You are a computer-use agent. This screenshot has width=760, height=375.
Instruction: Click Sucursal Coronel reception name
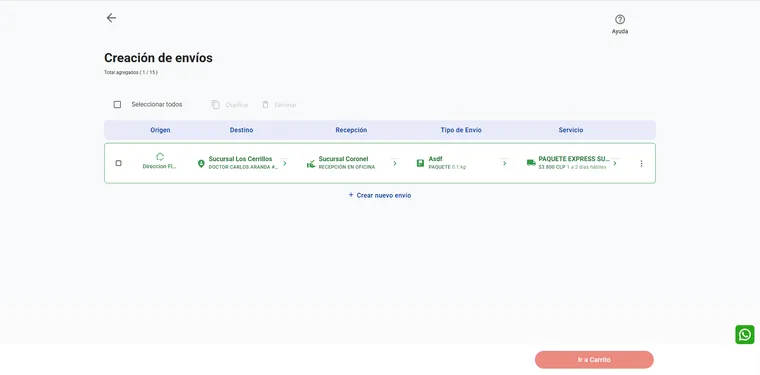pyautogui.click(x=344, y=159)
